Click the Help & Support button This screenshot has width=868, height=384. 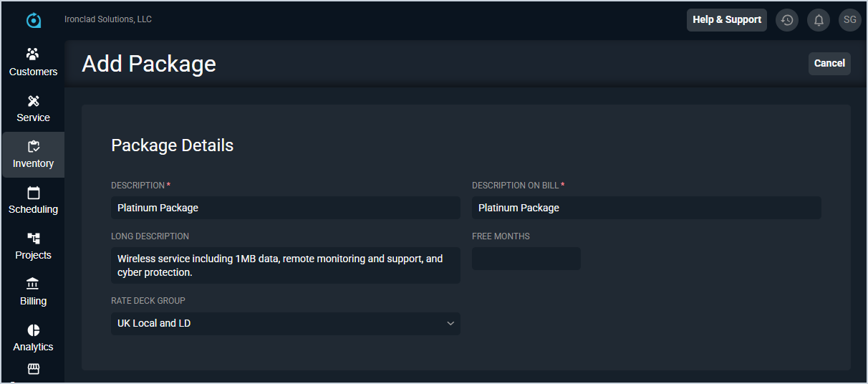point(727,20)
